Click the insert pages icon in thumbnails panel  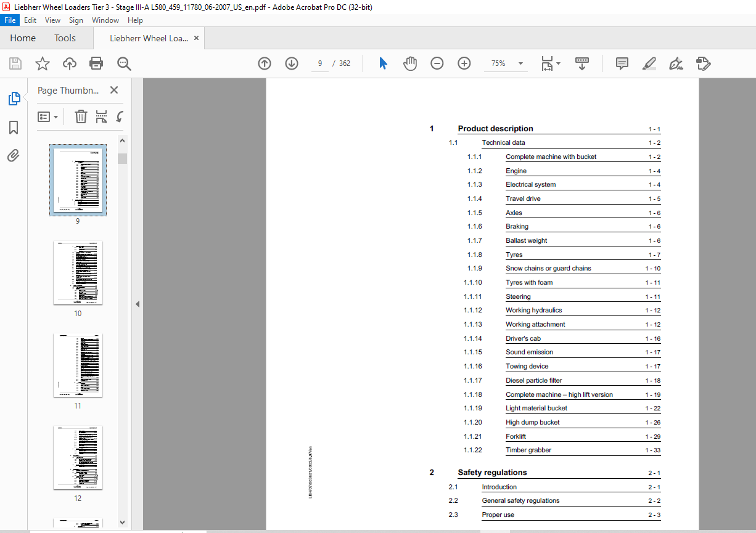pos(102,116)
